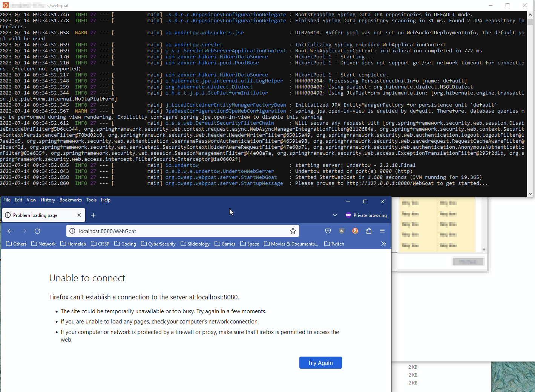Maximize the webgoat terminal window
Image resolution: width=535 pixels, height=392 pixels.
pyautogui.click(x=507, y=5)
